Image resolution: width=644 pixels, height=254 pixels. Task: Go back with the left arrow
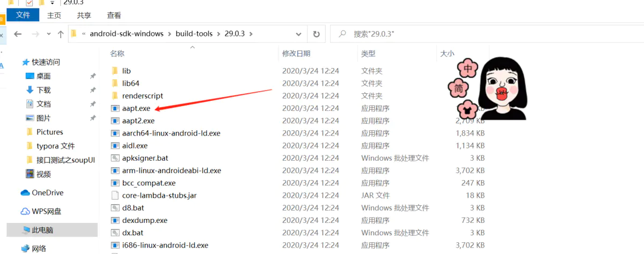[x=17, y=34]
